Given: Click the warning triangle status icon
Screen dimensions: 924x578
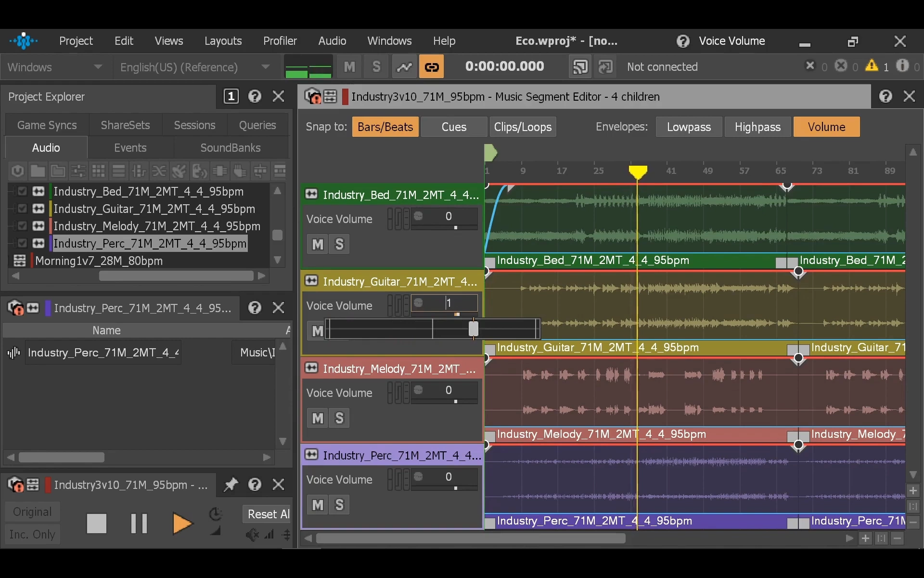Looking at the screenshot, I should (x=872, y=66).
